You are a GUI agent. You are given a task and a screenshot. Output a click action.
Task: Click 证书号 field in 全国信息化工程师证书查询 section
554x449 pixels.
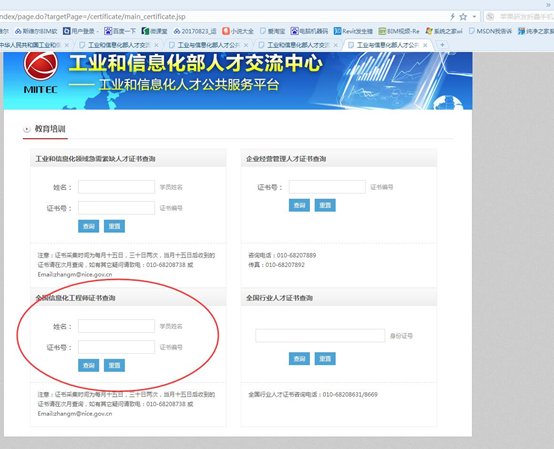[116, 347]
